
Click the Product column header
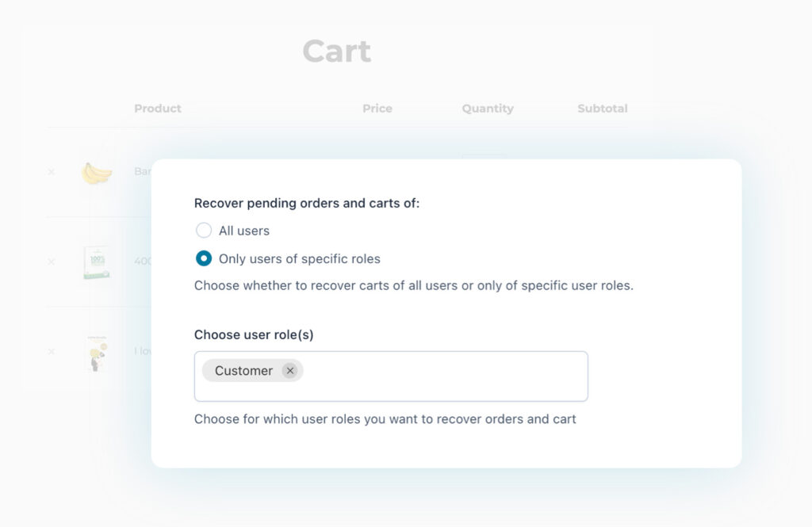[157, 109]
